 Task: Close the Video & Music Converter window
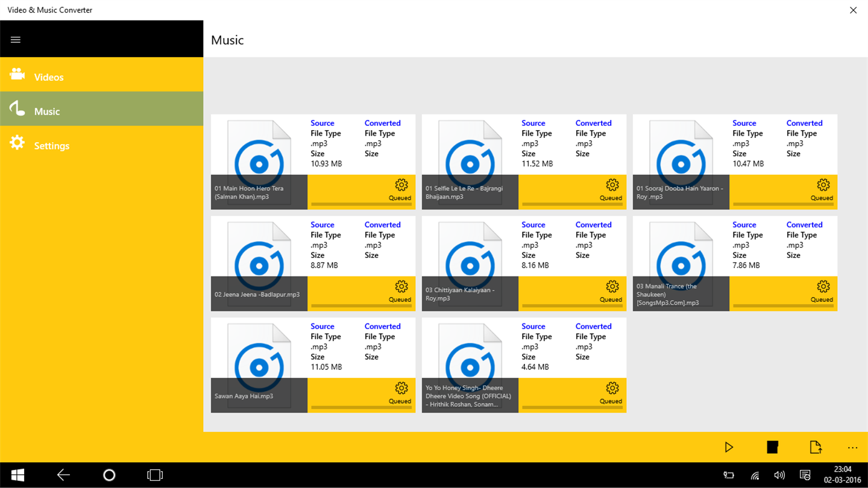(x=853, y=10)
